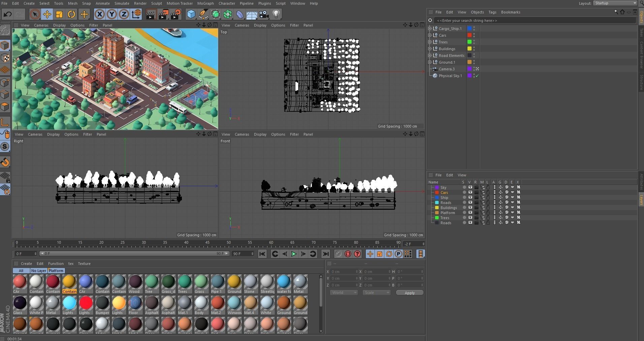Select the Live Selection tool

pyautogui.click(x=35, y=14)
